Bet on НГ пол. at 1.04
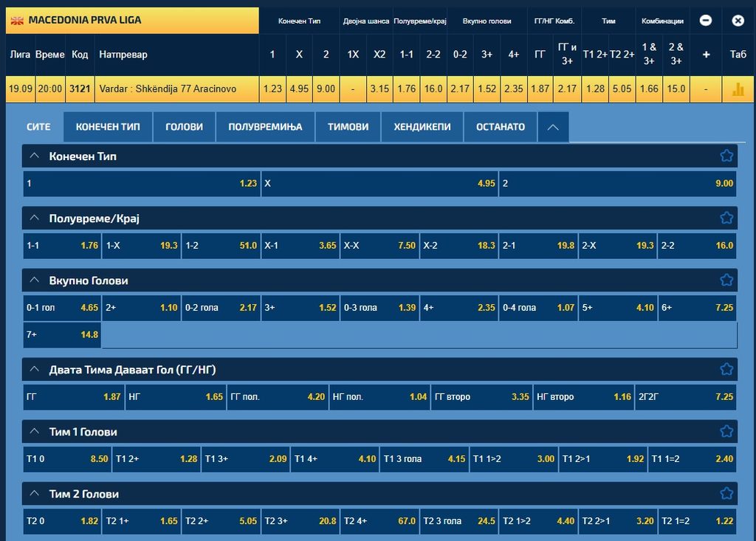The height and width of the screenshot is (541, 756). coord(380,397)
